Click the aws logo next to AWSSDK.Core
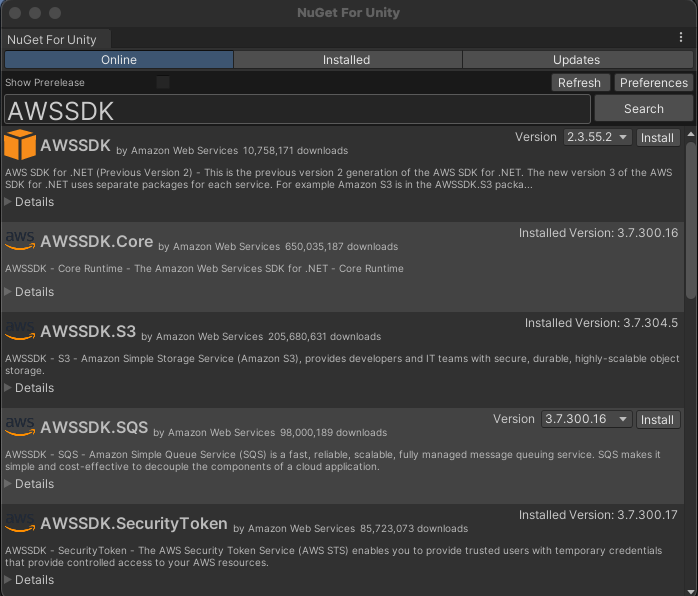The width and height of the screenshot is (698, 596). pos(20,240)
